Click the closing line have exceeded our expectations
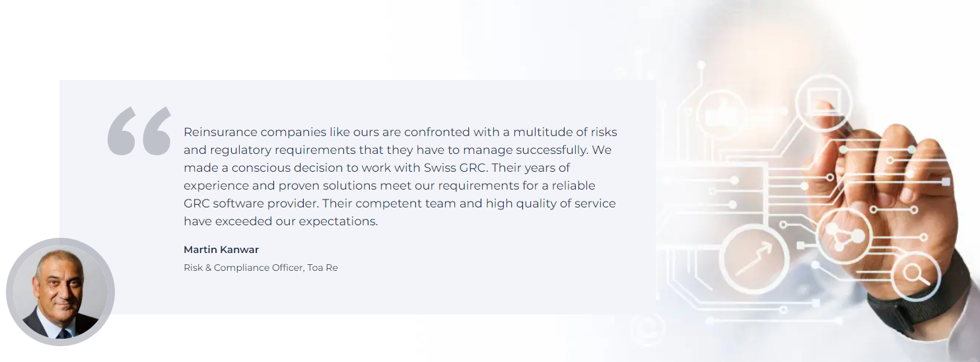Screen dimensions: 980x362 [x=281, y=221]
